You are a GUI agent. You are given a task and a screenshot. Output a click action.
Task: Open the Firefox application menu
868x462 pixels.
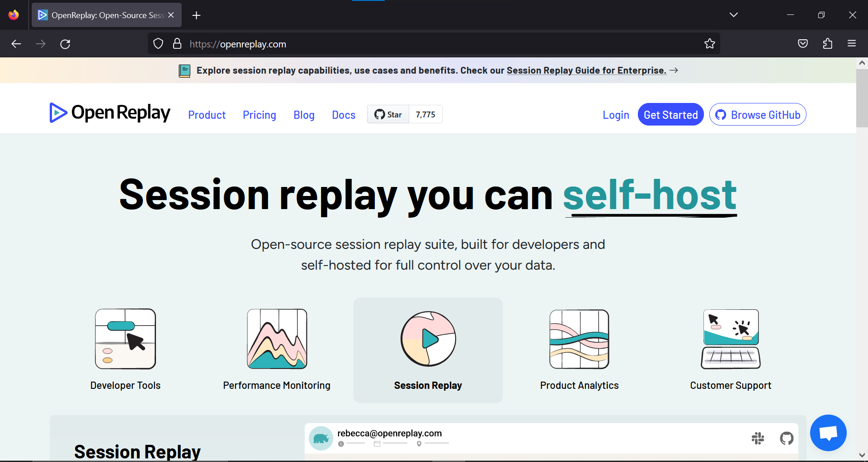[x=852, y=44]
